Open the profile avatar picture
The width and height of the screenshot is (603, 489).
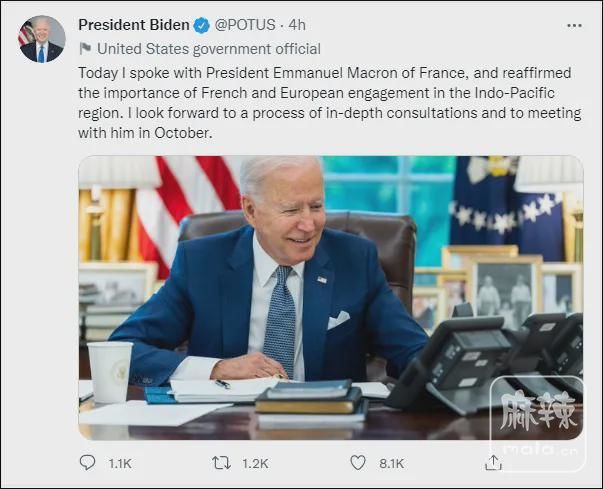(x=40, y=39)
